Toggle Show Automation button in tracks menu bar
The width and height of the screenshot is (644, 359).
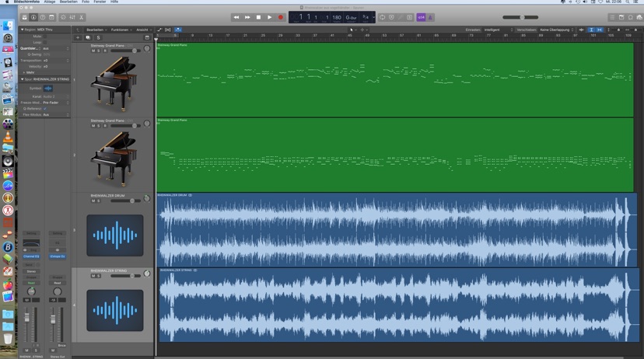click(x=159, y=30)
